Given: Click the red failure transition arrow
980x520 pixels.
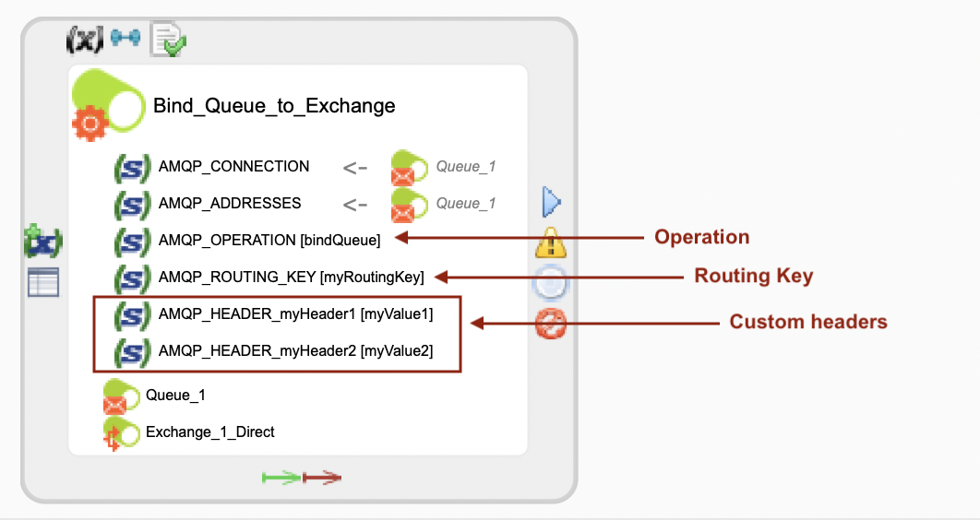Looking at the screenshot, I should (322, 477).
